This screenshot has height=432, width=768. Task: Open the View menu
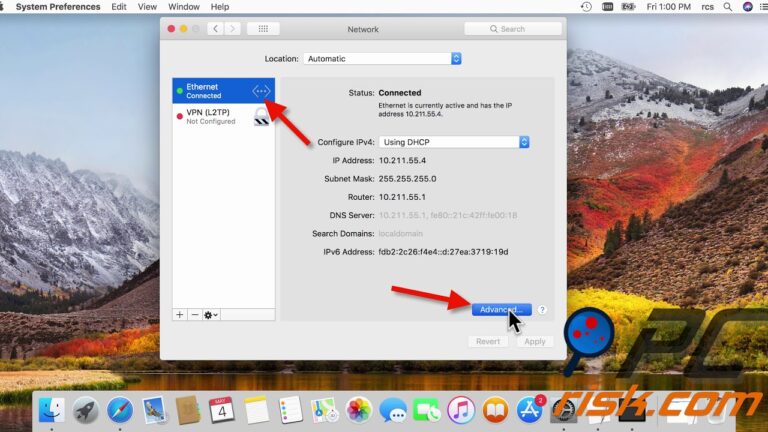tap(147, 7)
